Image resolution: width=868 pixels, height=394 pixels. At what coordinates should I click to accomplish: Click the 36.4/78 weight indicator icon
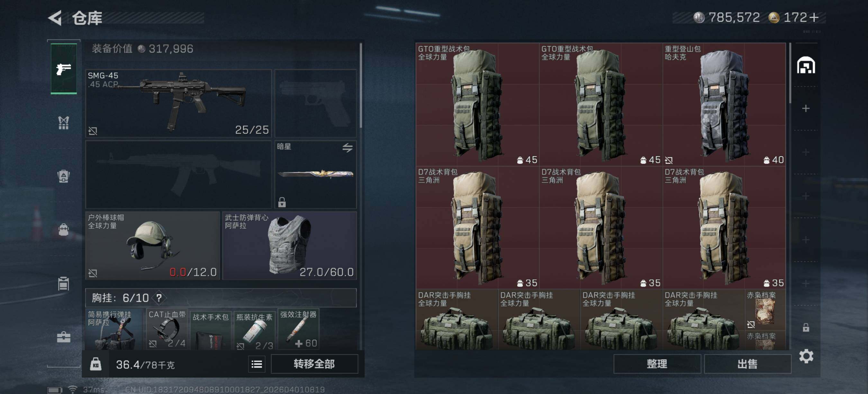[96, 364]
